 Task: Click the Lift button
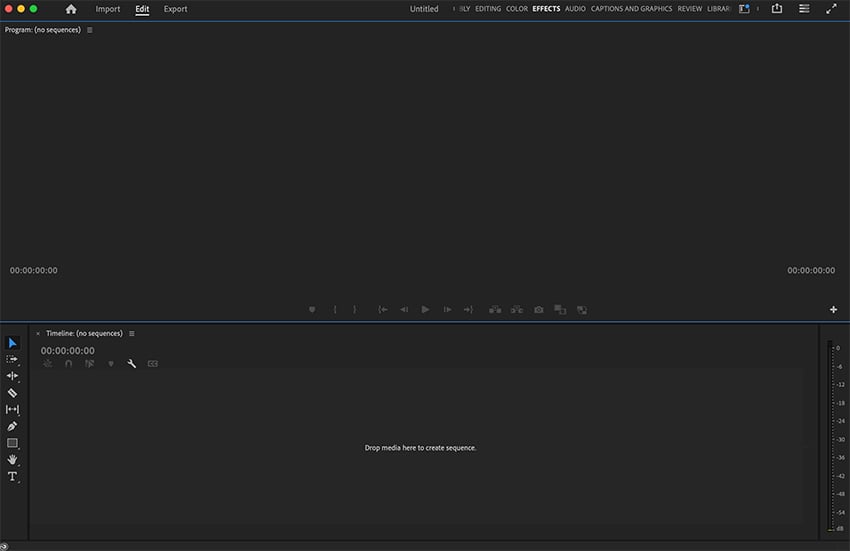pos(495,310)
